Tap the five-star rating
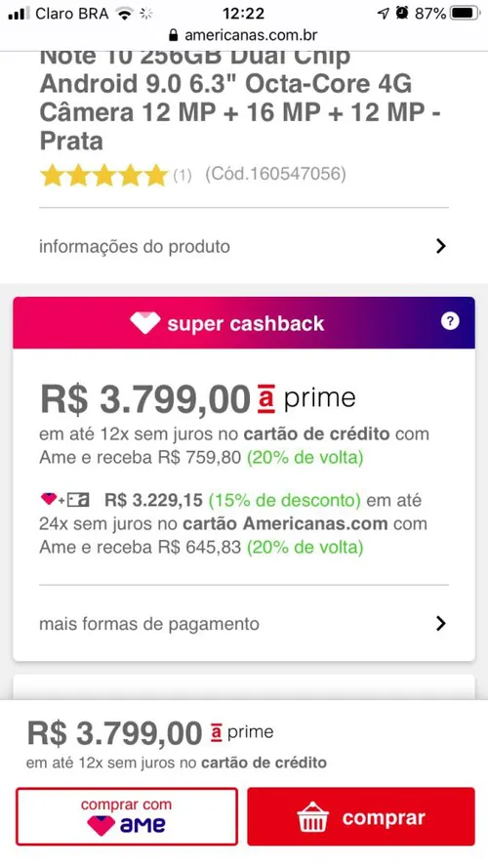This screenshot has width=488, height=868. [x=104, y=176]
